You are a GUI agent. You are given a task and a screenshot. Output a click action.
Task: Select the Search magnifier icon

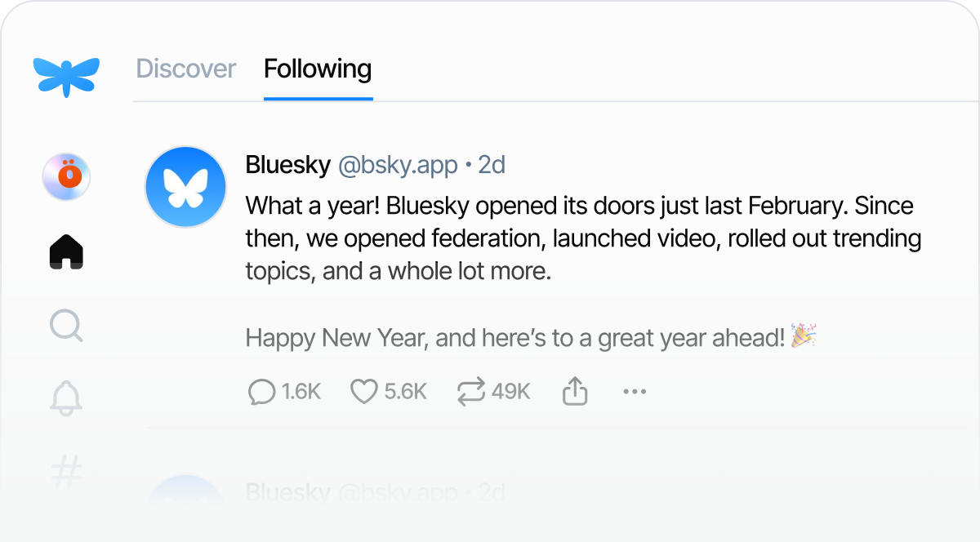(66, 326)
